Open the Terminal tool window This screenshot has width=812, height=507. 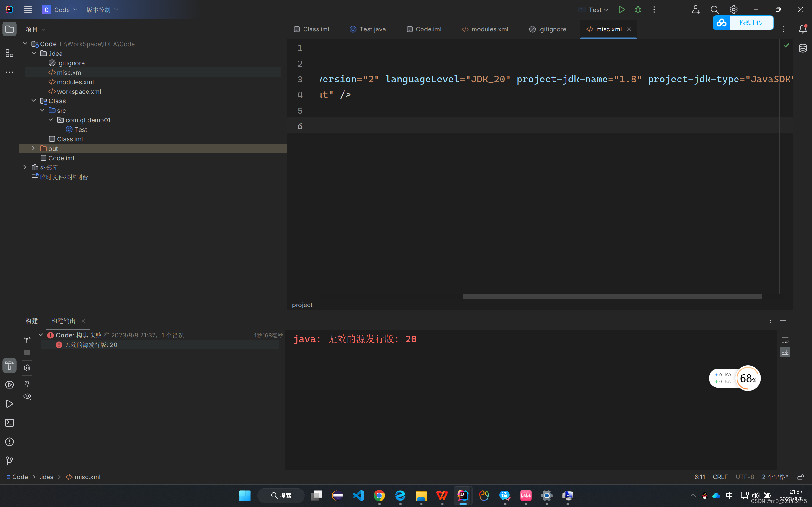pyautogui.click(x=10, y=422)
